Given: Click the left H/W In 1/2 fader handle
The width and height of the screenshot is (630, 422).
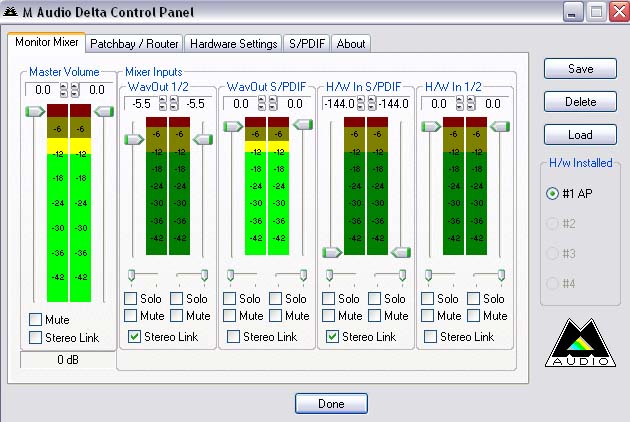Looking at the screenshot, I should [431, 127].
